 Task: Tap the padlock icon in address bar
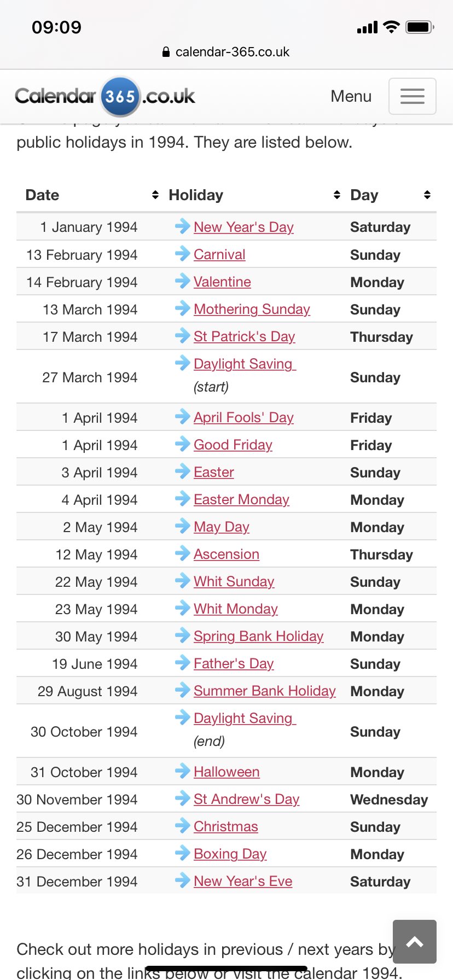tap(166, 52)
